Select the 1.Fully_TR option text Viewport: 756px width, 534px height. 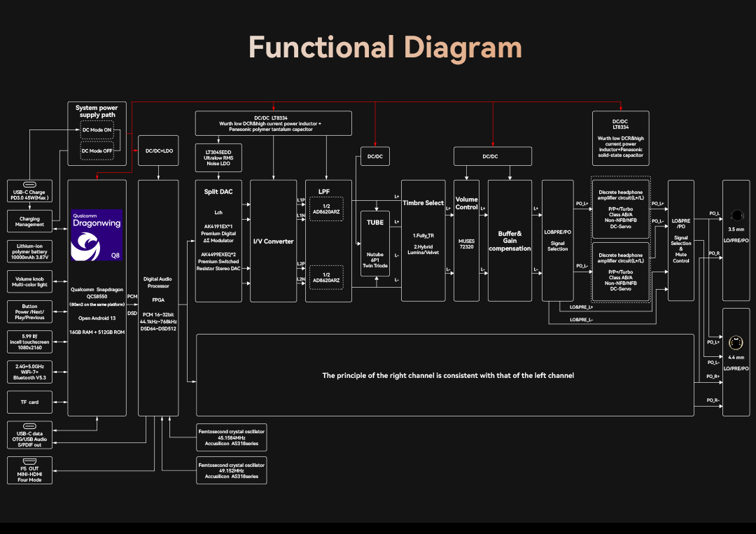423,236
